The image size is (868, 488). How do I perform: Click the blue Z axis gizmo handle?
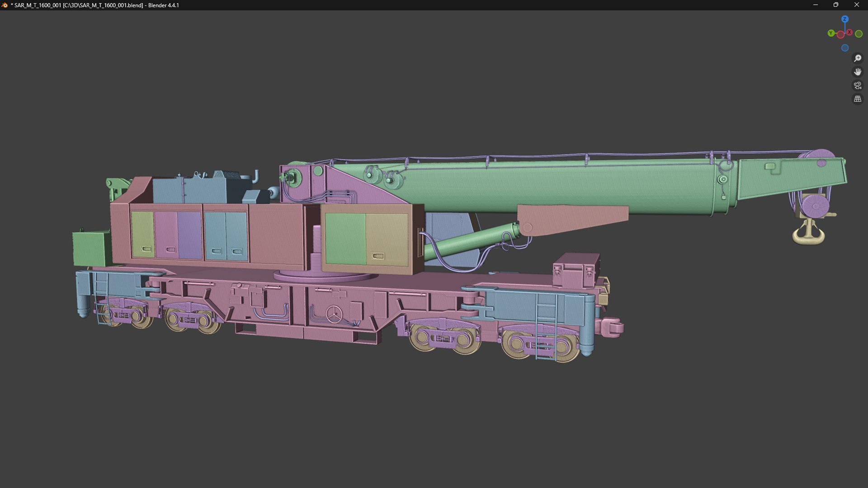coord(844,19)
